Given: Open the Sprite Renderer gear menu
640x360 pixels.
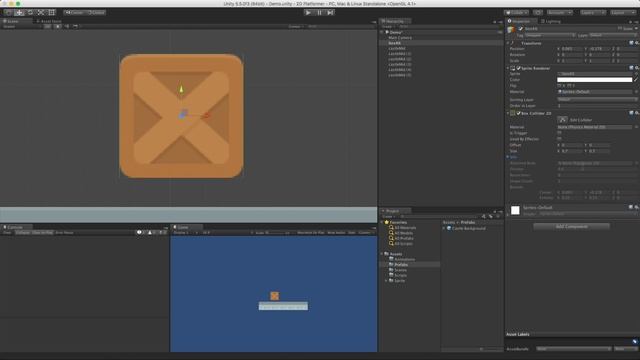Looking at the screenshot, I should click(x=637, y=68).
